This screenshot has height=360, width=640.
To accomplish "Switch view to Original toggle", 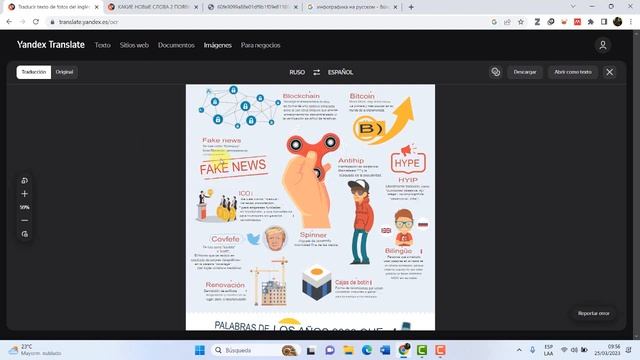I will click(64, 72).
